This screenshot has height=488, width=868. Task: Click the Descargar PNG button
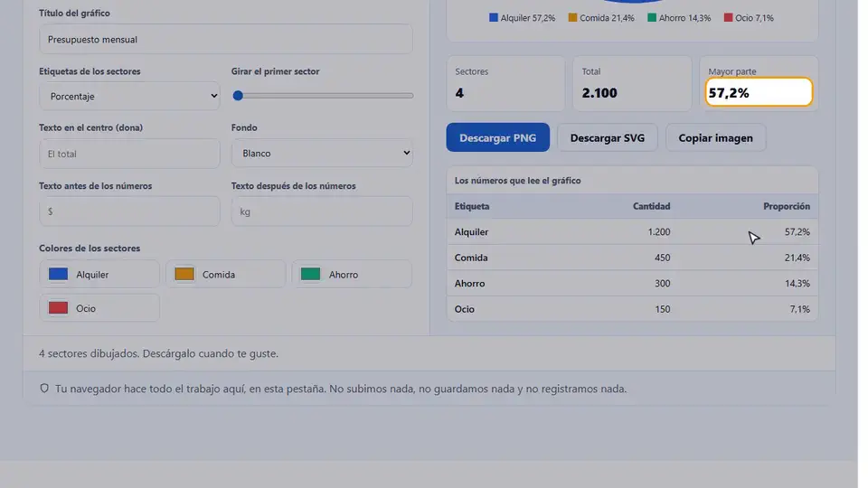coord(497,137)
